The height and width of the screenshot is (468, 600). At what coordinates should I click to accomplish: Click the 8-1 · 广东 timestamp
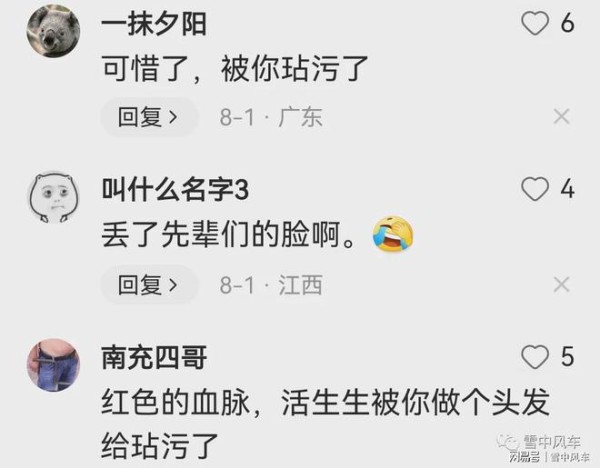pyautogui.click(x=271, y=117)
